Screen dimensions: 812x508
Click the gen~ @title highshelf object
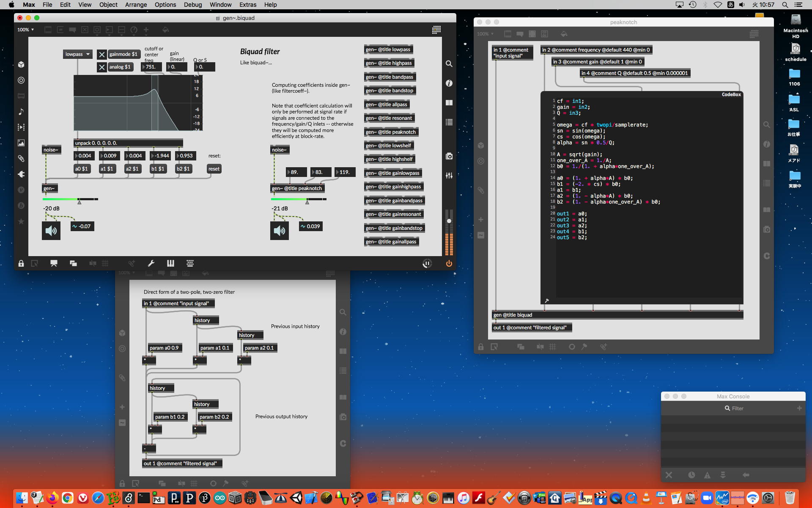389,159
